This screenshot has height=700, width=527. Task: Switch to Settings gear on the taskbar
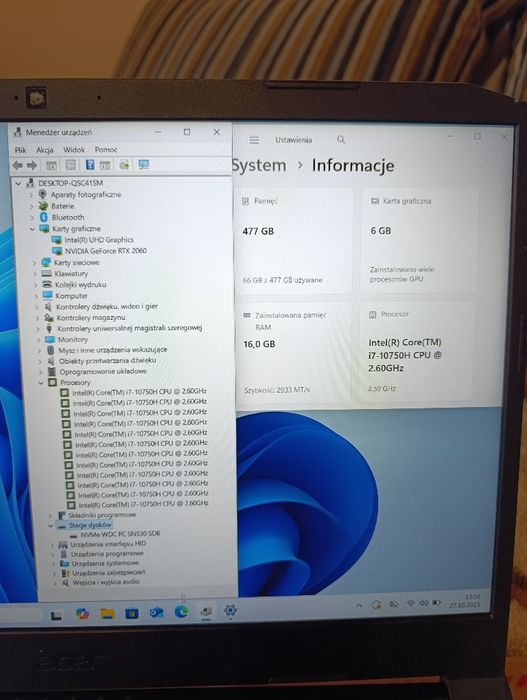(x=230, y=610)
